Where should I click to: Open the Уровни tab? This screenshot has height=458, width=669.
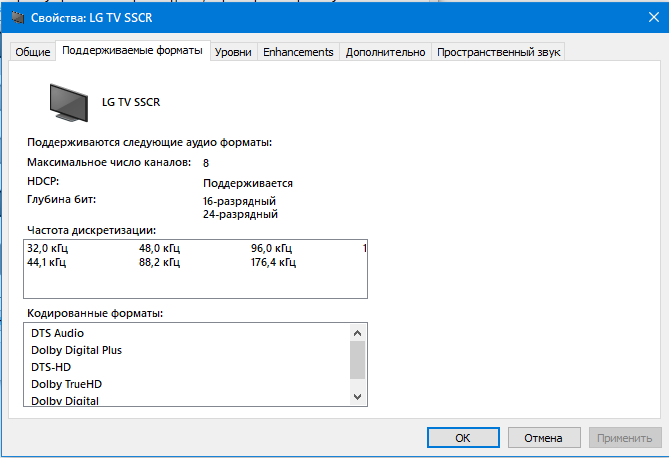coord(233,52)
